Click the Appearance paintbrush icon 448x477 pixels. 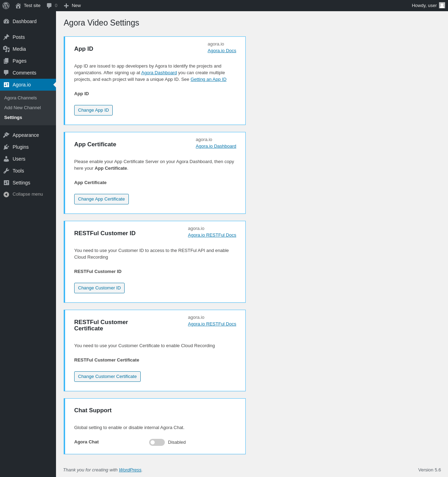[6, 135]
